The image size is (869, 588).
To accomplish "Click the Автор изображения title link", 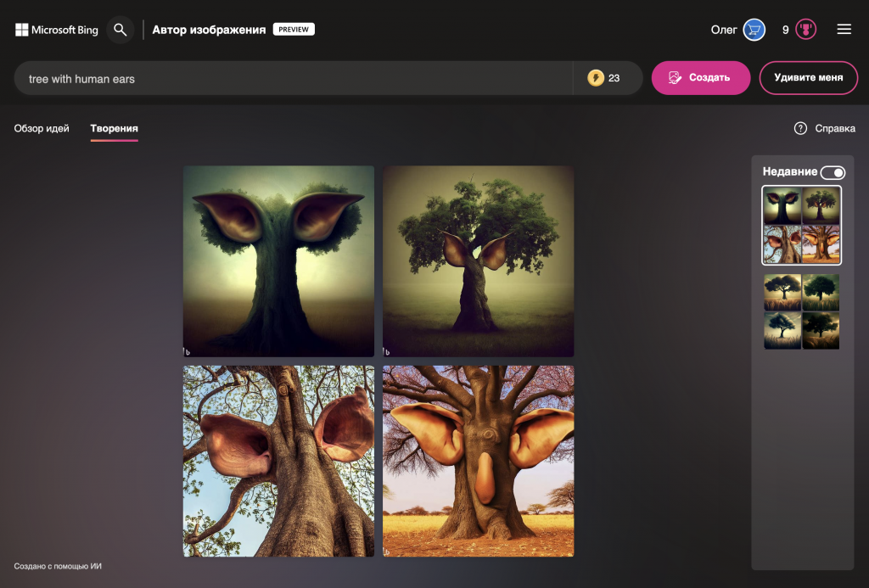I will tap(209, 30).
